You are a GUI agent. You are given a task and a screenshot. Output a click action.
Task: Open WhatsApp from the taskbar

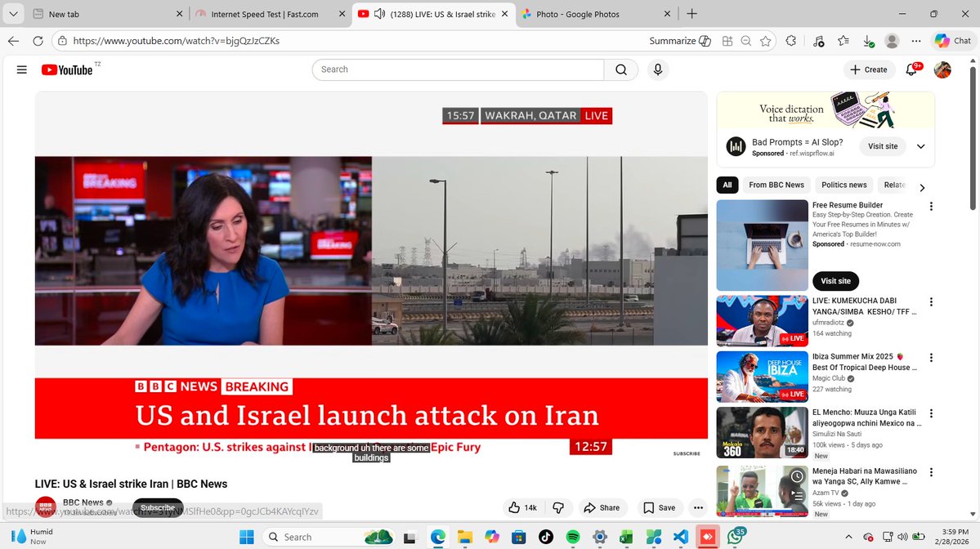[x=736, y=537]
